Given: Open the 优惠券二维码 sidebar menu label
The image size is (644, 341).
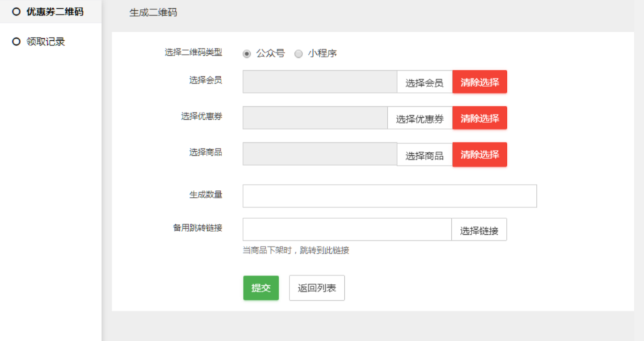Looking at the screenshot, I should click(55, 12).
